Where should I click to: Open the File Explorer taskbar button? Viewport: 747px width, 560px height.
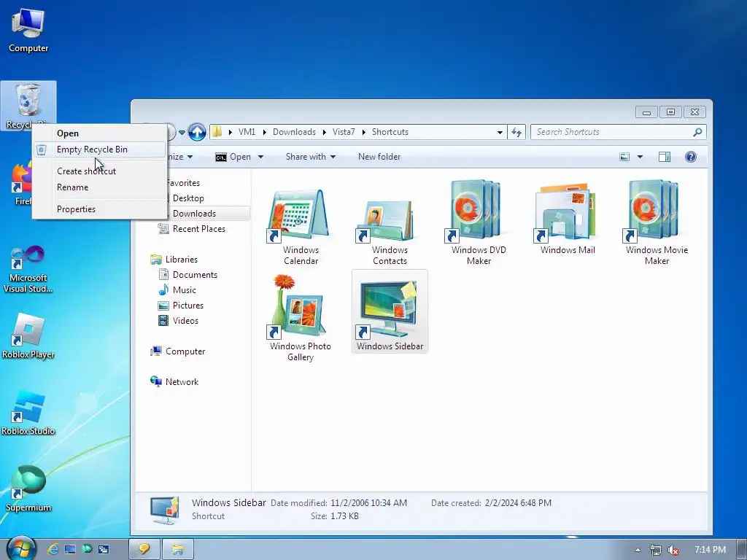pyautogui.click(x=178, y=550)
